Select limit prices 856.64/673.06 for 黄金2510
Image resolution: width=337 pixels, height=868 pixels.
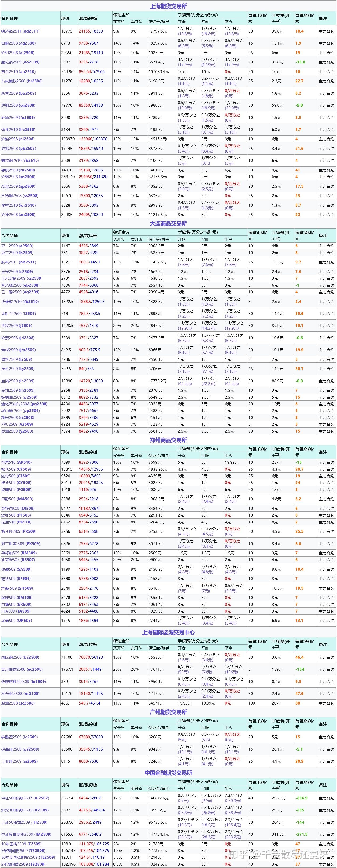pyautogui.click(x=92, y=72)
